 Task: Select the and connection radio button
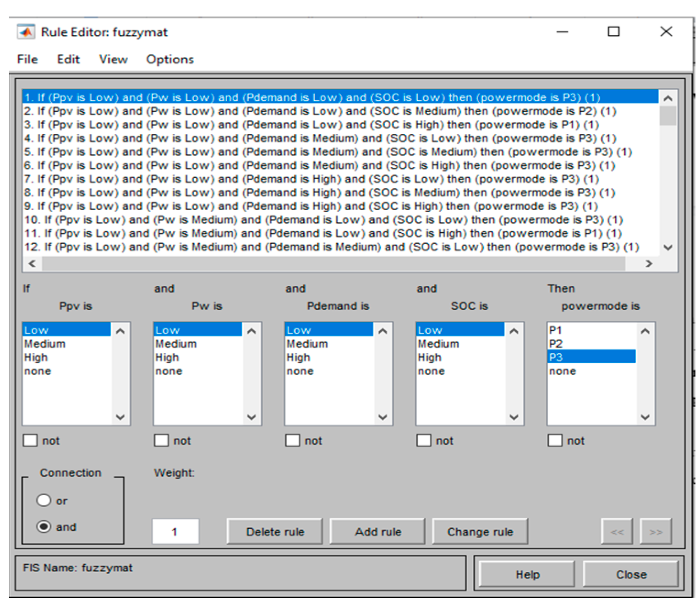pyautogui.click(x=44, y=526)
